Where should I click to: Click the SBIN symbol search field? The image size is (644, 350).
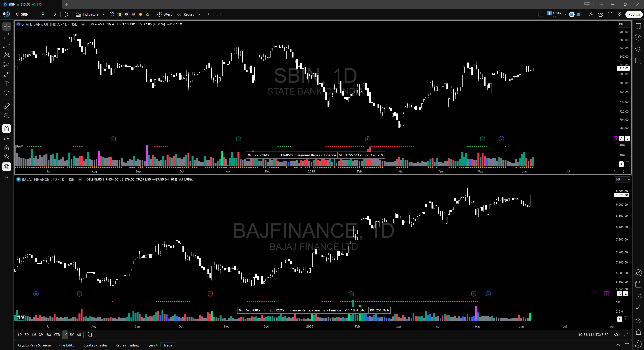click(x=22, y=14)
